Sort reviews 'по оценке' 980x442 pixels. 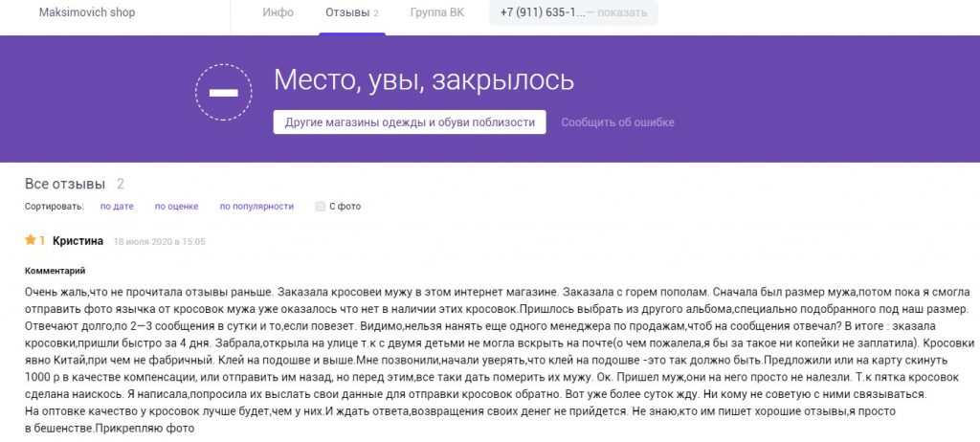177,207
